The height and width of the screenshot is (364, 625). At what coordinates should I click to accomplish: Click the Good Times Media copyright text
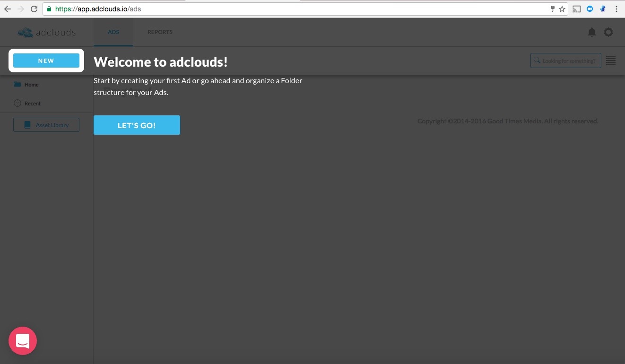[x=508, y=121]
